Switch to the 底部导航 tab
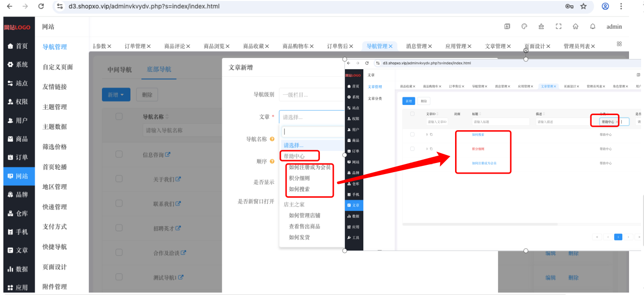 (159, 70)
